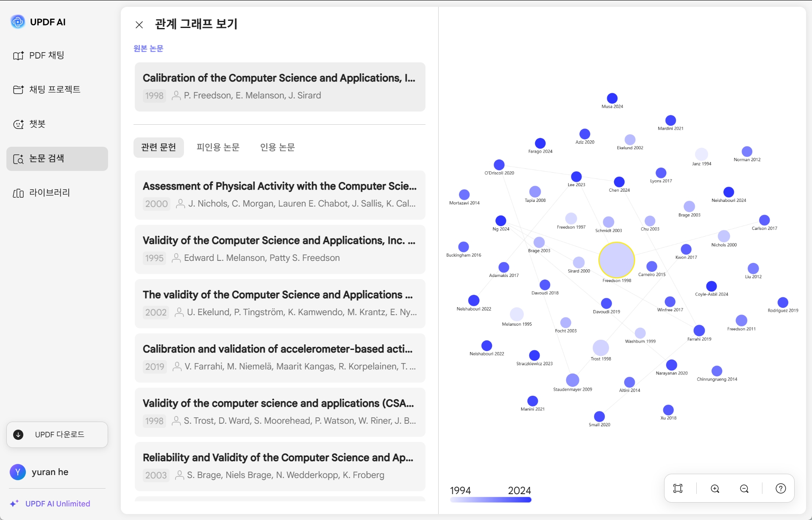Select the Sirard 2000 node

tap(579, 263)
